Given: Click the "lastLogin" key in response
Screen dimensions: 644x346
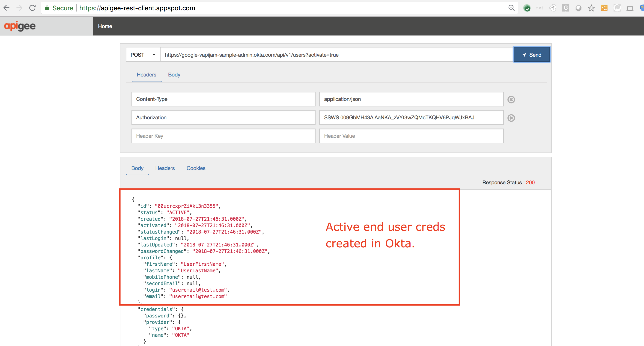Looking at the screenshot, I should (153, 238).
